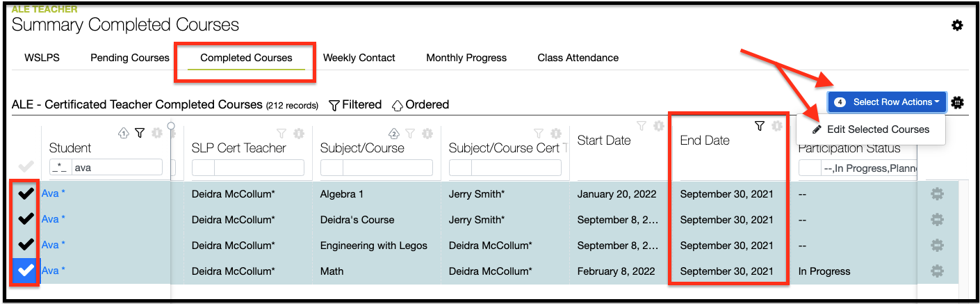The image size is (980, 304).
Task: Switch to the Weekly Contact tab
Action: point(359,58)
